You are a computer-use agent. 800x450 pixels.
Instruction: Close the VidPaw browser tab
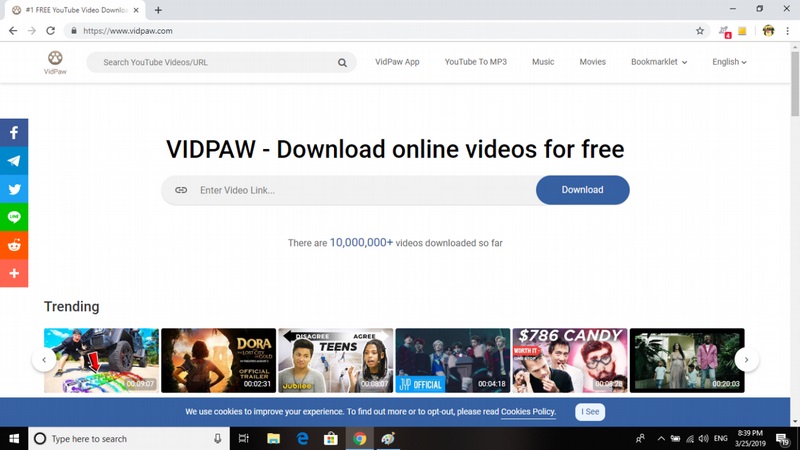[136, 10]
